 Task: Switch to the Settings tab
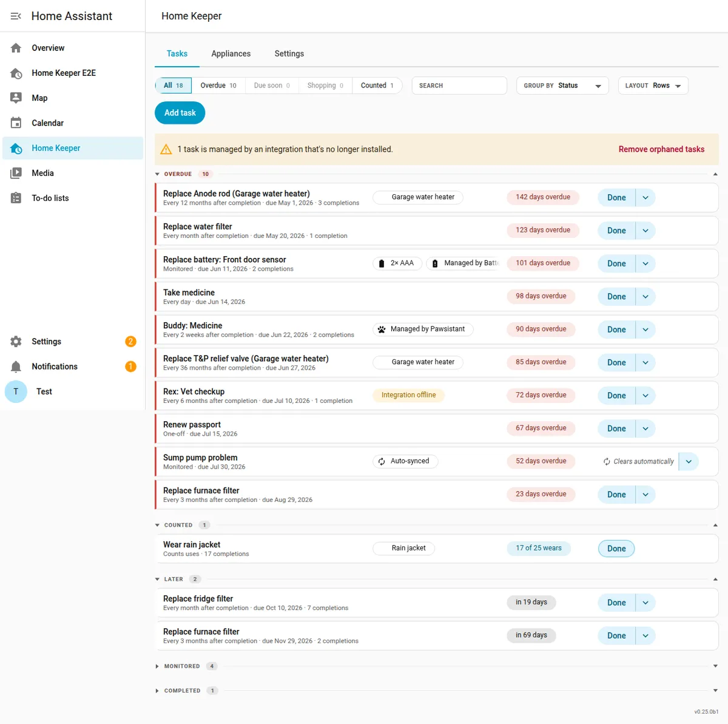(289, 53)
